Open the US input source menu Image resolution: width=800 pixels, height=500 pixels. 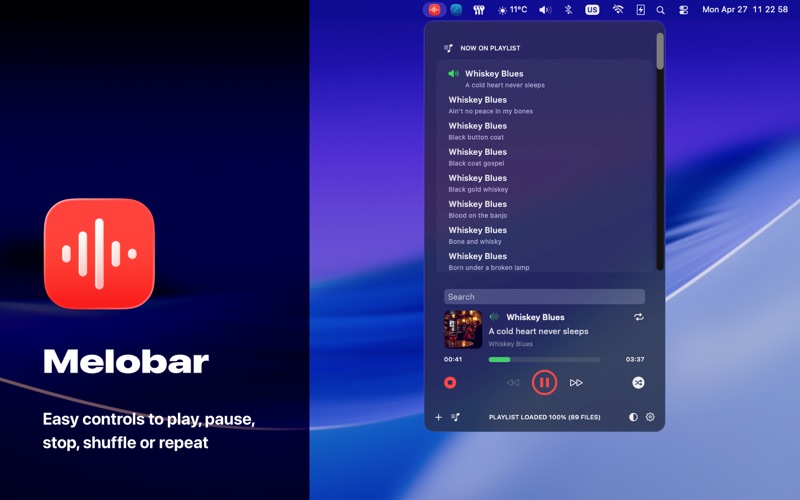point(592,10)
